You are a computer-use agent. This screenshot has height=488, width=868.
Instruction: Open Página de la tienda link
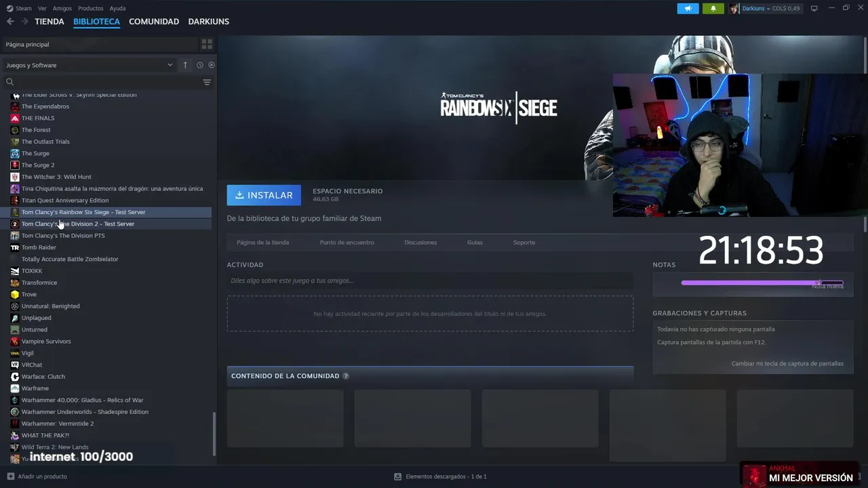coord(262,243)
